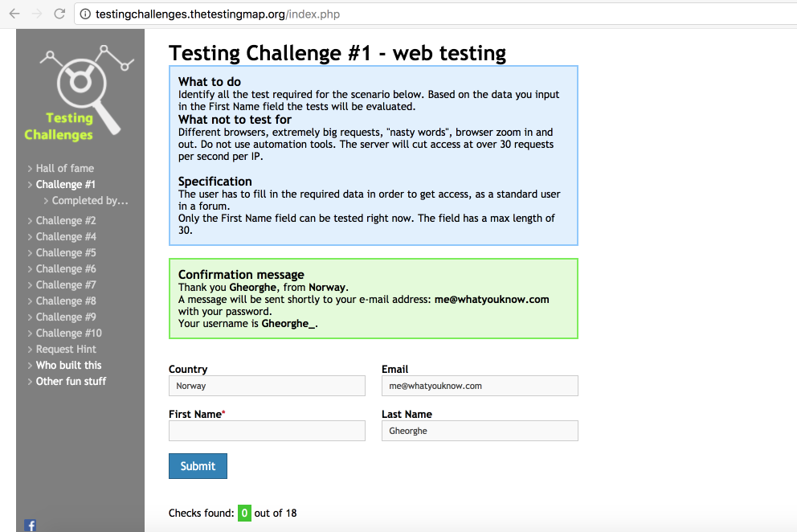
Task: Open the Facebook icon link
Action: pyautogui.click(x=31, y=526)
